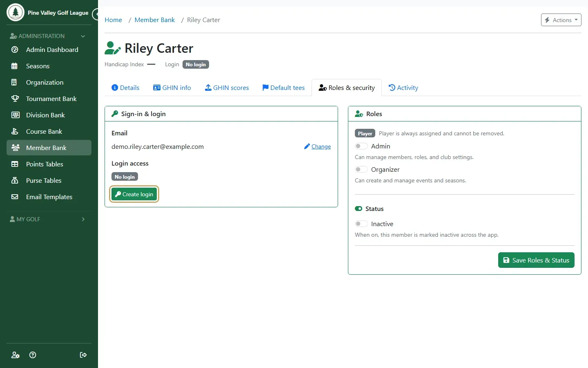588x368 pixels.
Task: Click the trophy icon beside Tournament Bank
Action: point(15,99)
